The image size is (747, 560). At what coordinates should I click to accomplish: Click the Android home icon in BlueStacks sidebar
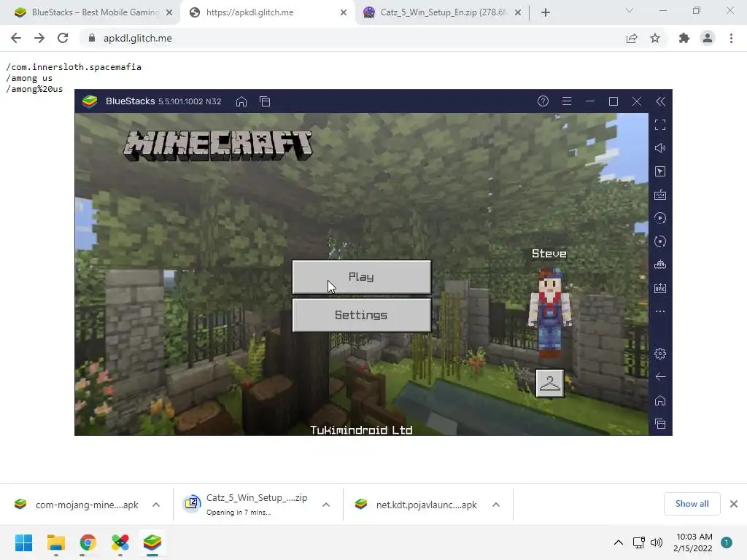point(660,400)
